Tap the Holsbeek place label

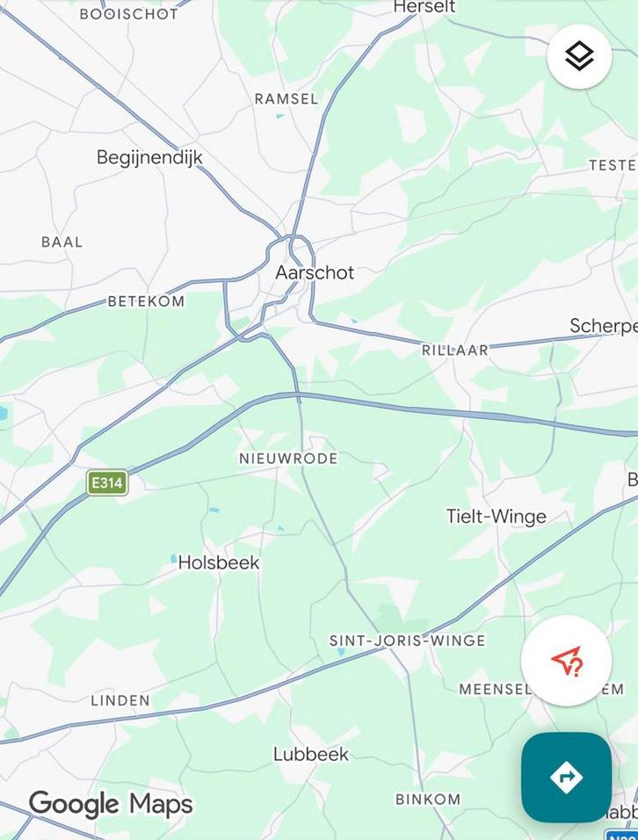click(x=219, y=562)
